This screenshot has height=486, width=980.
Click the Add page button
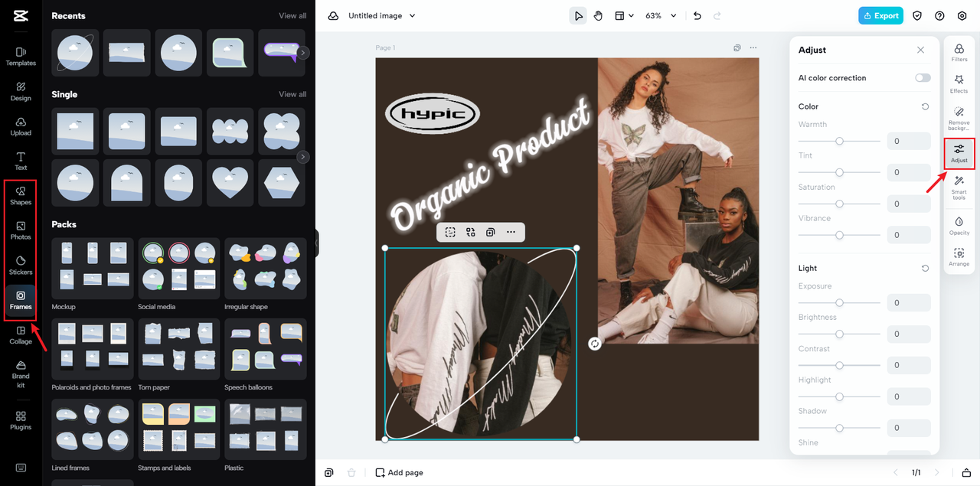[x=399, y=472]
